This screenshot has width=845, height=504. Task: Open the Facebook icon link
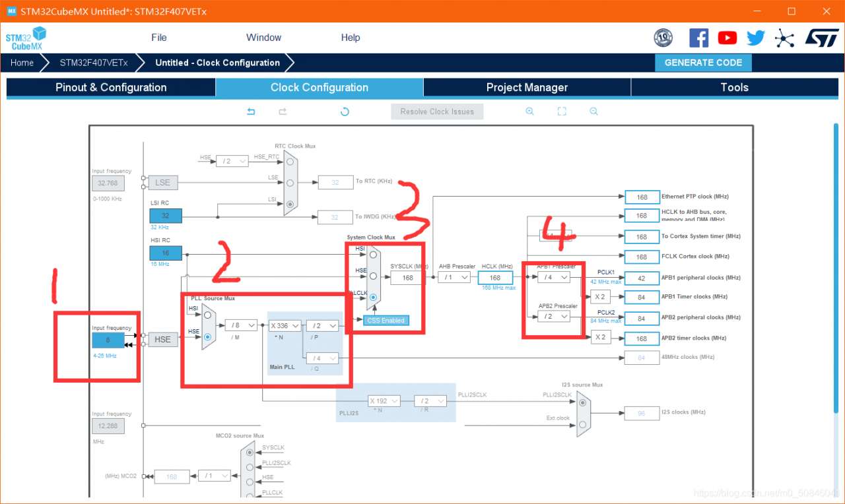coord(698,38)
